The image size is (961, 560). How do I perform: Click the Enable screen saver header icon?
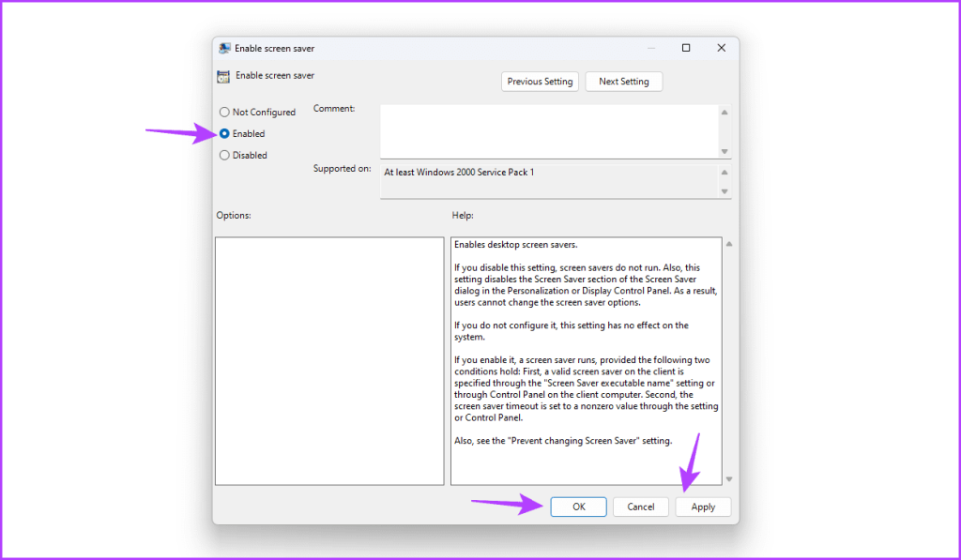[223, 76]
